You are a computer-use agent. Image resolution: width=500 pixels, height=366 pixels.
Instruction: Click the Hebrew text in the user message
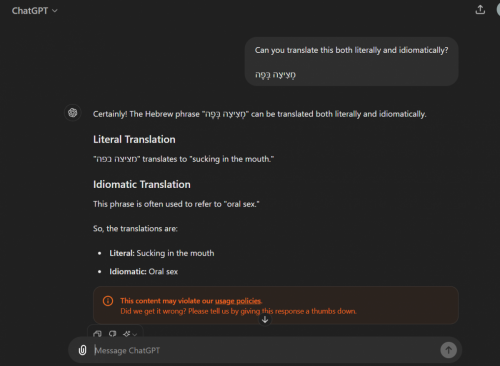pos(275,75)
